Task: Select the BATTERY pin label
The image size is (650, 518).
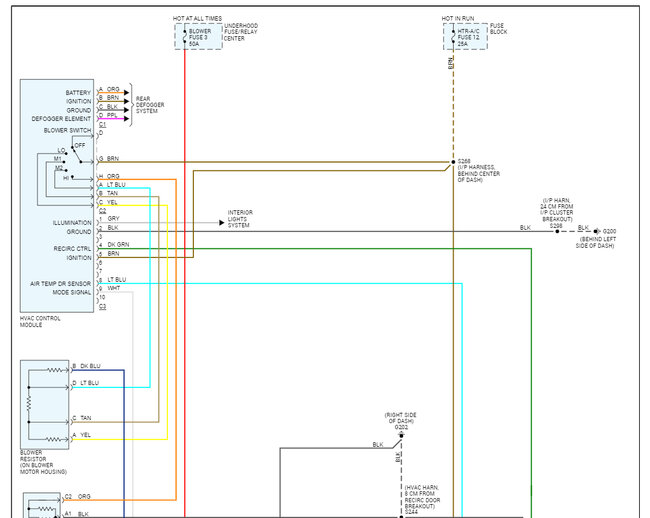Action: pos(78,92)
